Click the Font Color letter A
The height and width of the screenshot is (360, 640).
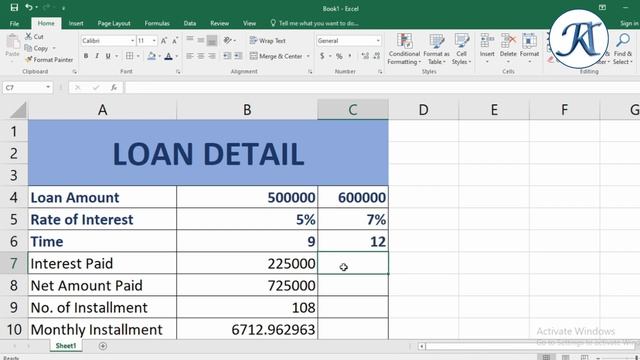[x=168, y=56]
